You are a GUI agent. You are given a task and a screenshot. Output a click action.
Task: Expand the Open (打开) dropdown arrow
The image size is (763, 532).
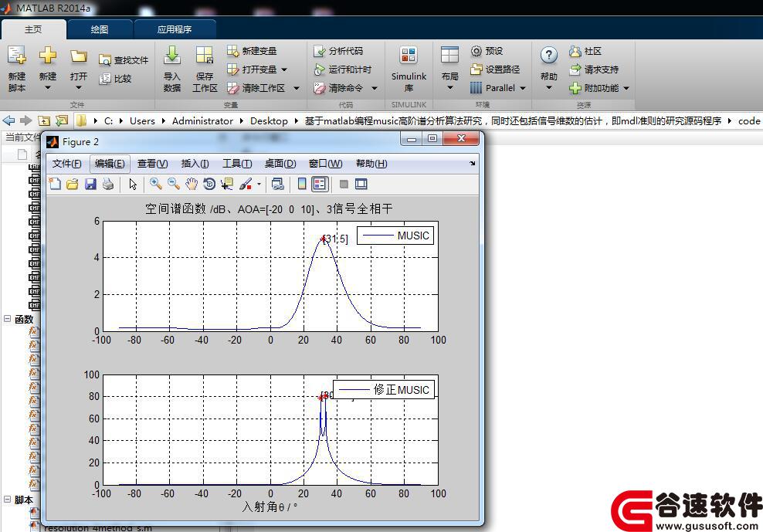tap(78, 88)
